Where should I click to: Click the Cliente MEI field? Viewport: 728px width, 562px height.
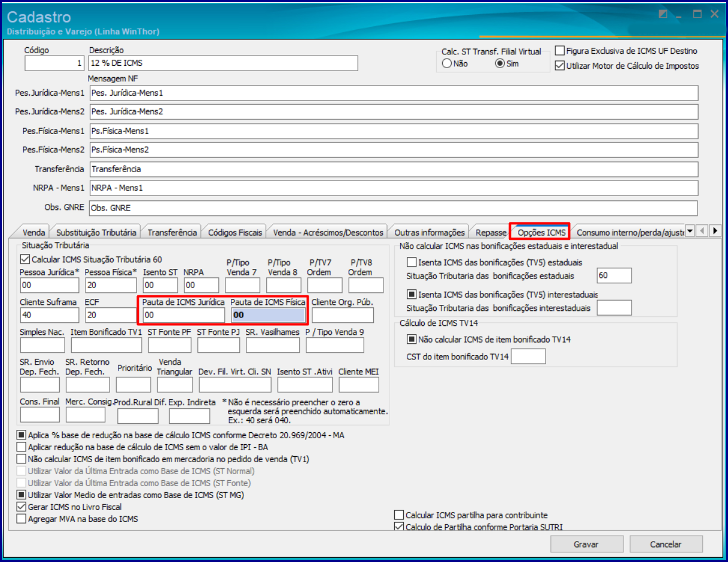point(358,384)
